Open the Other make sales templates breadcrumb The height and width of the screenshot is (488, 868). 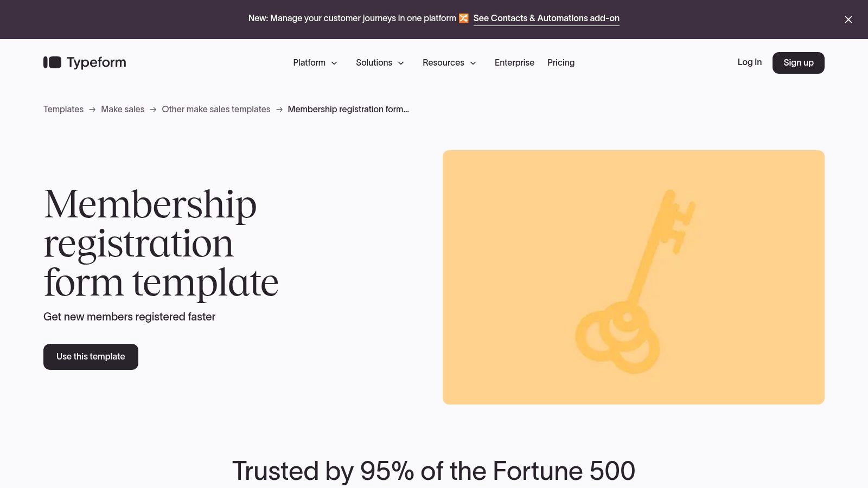click(x=216, y=109)
